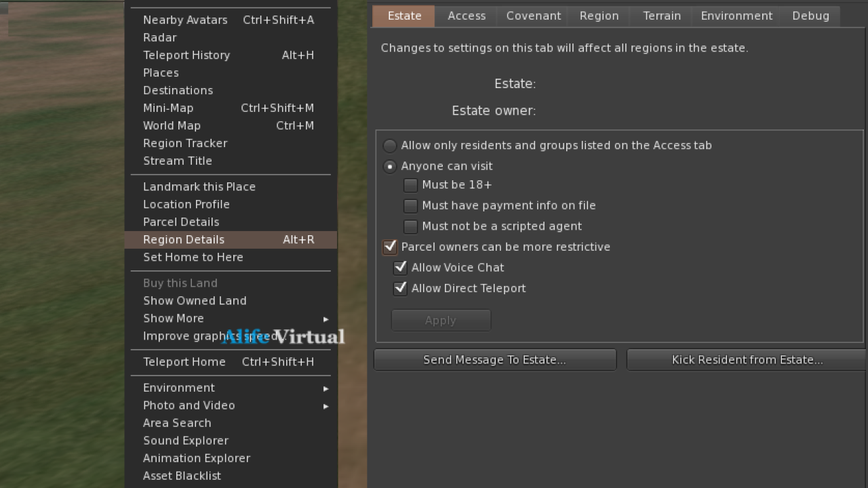
Task: Check 'Must not be a scripted agent'
Action: [410, 226]
